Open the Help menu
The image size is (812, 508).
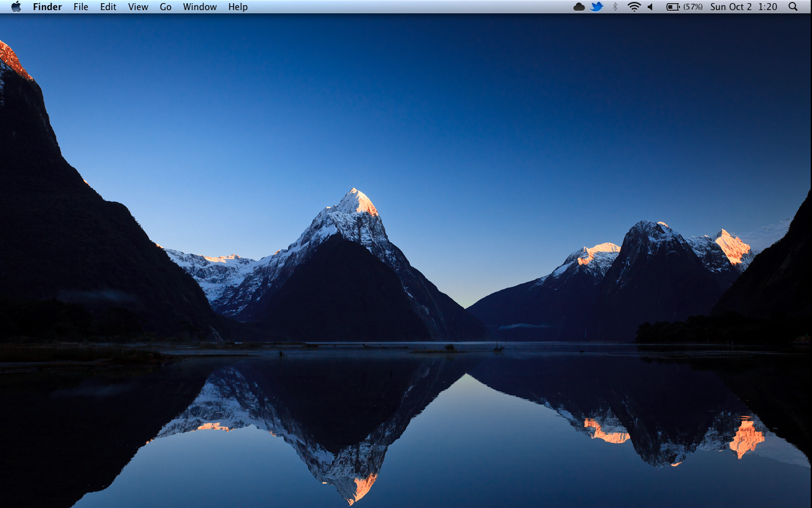(x=238, y=7)
